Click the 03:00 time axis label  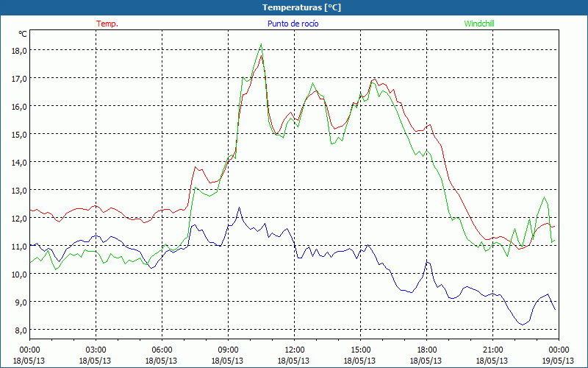point(96,350)
